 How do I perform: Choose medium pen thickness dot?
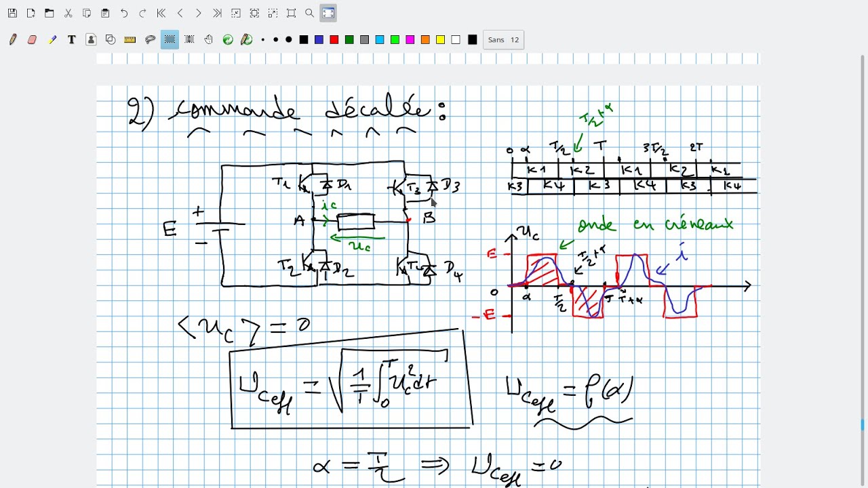pyautogui.click(x=275, y=40)
